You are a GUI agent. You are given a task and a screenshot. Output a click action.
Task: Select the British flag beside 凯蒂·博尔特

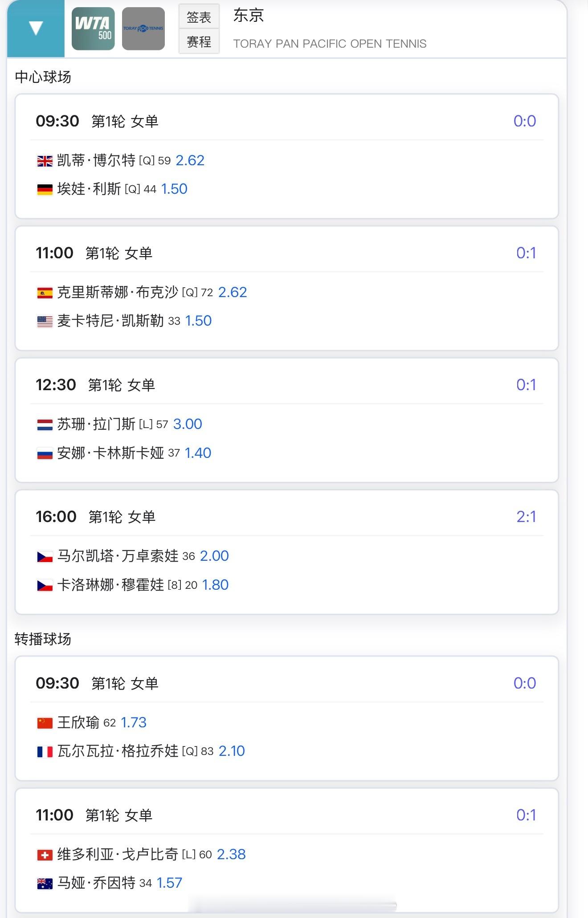pos(45,161)
